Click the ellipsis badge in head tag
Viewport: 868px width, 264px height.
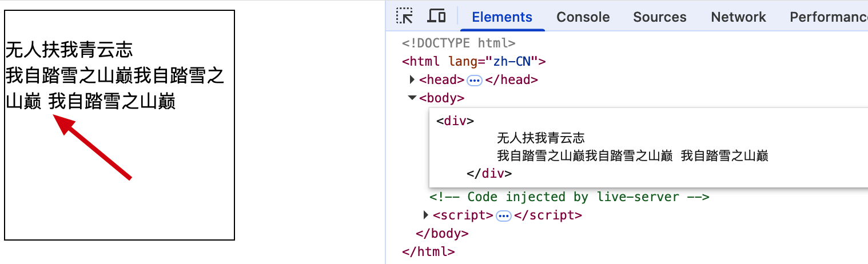click(x=475, y=80)
